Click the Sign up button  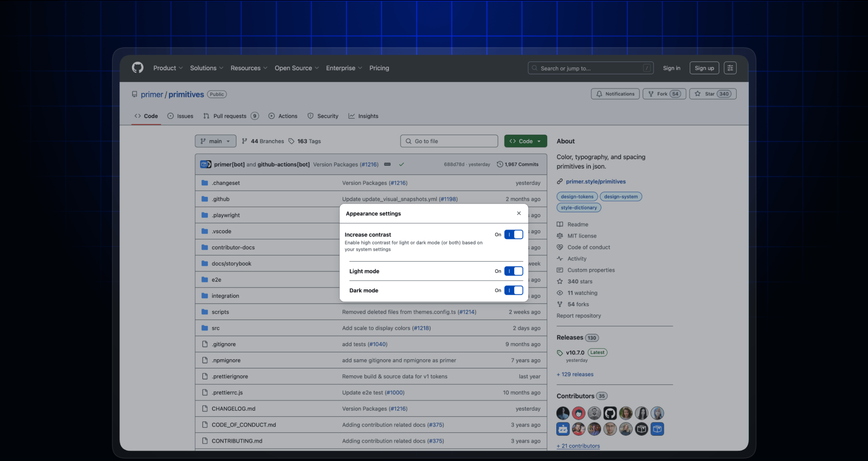click(x=704, y=68)
